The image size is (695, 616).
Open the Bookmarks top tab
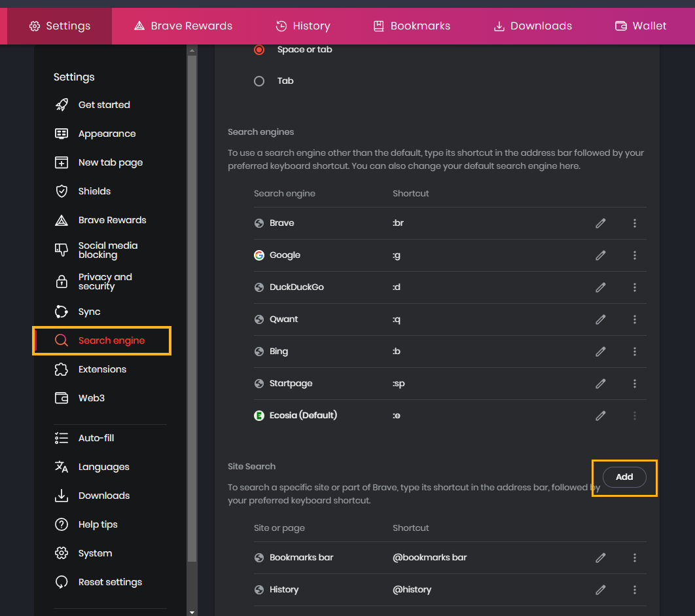[x=412, y=26]
